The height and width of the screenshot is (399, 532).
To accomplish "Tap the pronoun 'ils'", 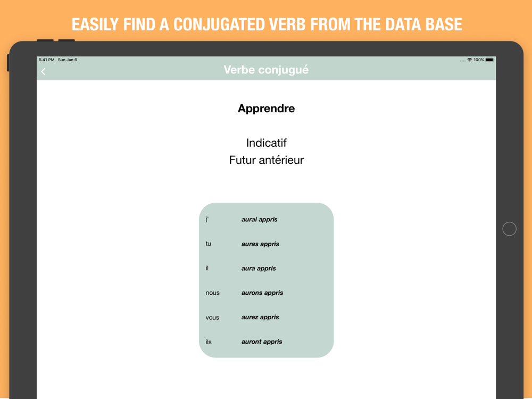I will click(x=209, y=342).
